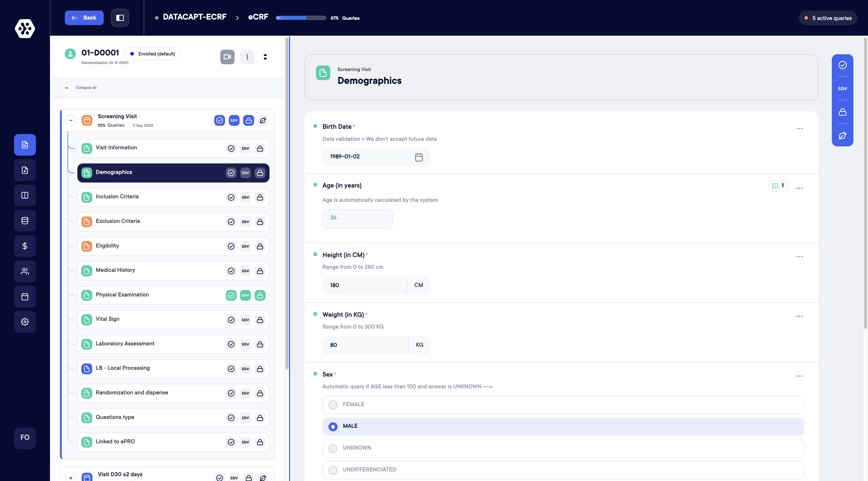868x481 pixels.
Task: Toggle the sidebar panel layout button
Action: click(x=120, y=18)
